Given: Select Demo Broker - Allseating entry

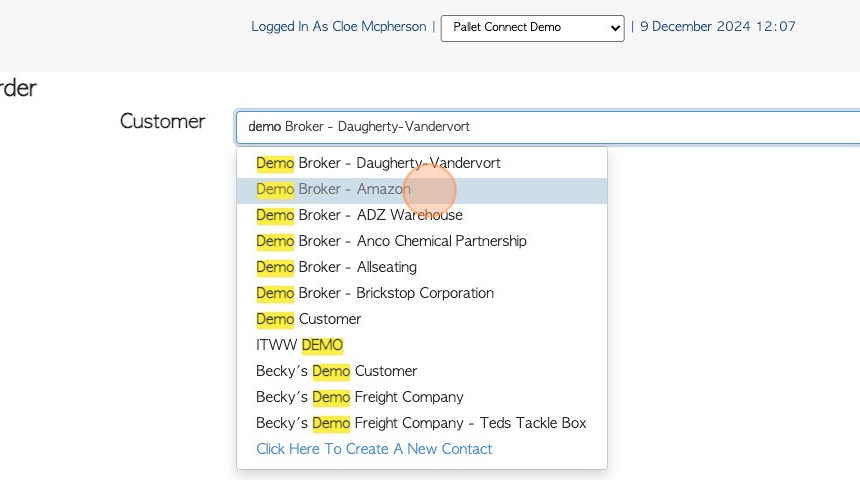Looking at the screenshot, I should [422, 267].
